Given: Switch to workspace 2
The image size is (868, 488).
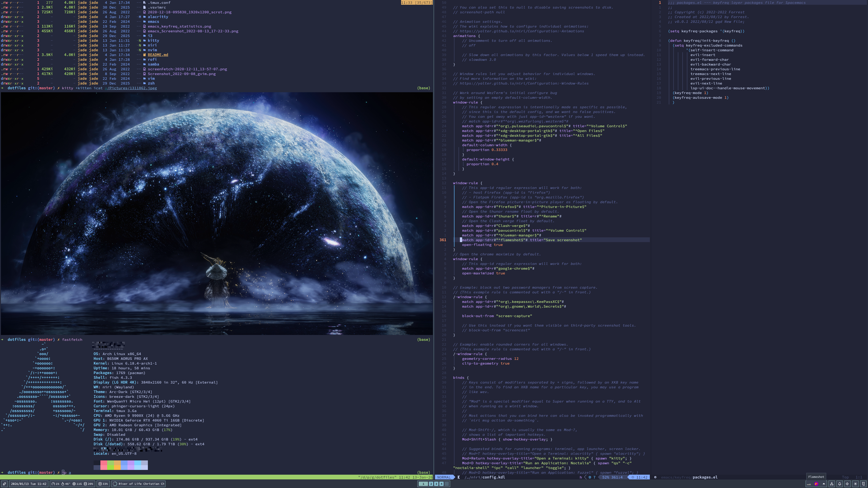Looking at the screenshot, I should point(431,484).
